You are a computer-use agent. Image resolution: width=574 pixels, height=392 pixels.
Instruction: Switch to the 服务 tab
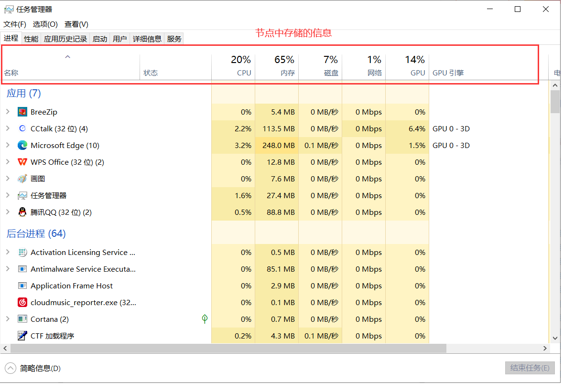click(174, 39)
